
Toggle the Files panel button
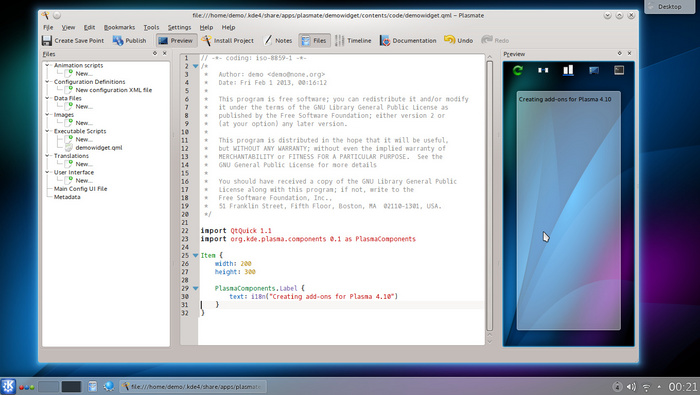pyautogui.click(x=314, y=41)
